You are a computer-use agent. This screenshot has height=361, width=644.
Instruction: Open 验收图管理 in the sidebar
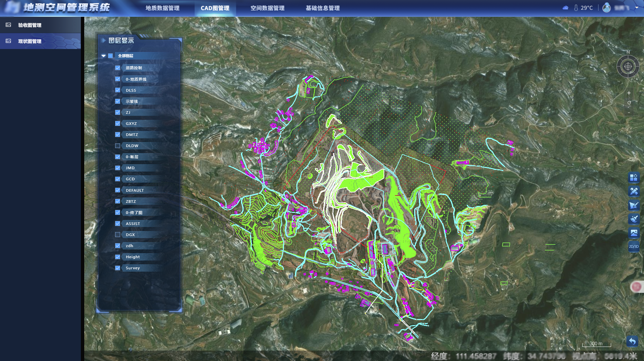point(30,25)
